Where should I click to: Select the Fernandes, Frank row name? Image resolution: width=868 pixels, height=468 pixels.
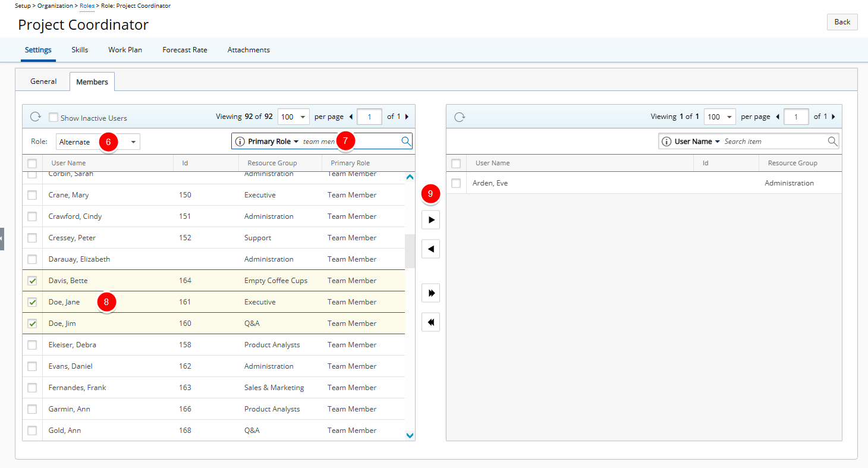pos(77,388)
